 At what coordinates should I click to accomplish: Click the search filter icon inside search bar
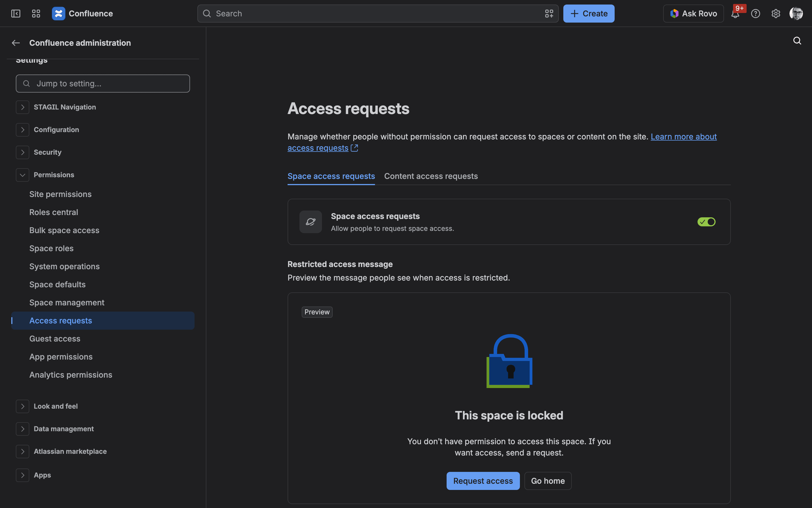tap(549, 14)
